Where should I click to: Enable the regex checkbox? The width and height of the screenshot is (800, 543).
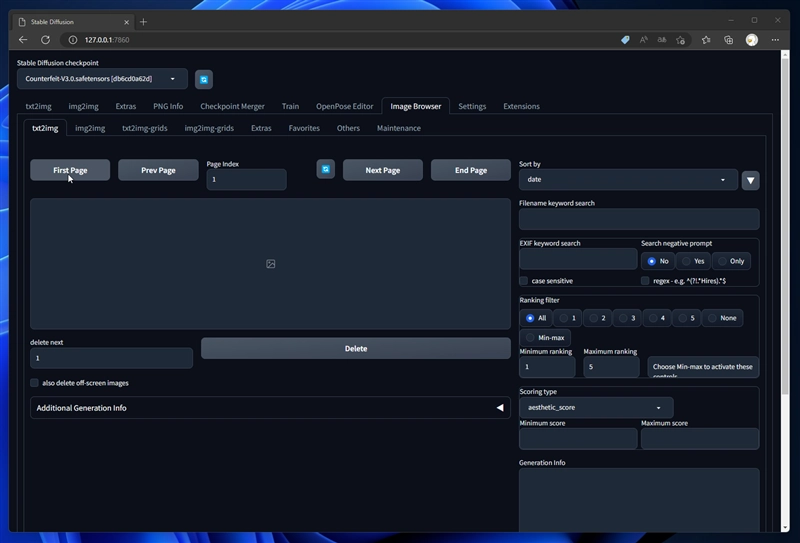point(645,281)
